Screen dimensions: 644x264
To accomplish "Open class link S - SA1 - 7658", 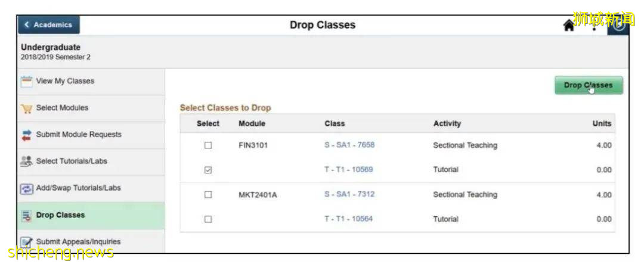I will click(349, 145).
